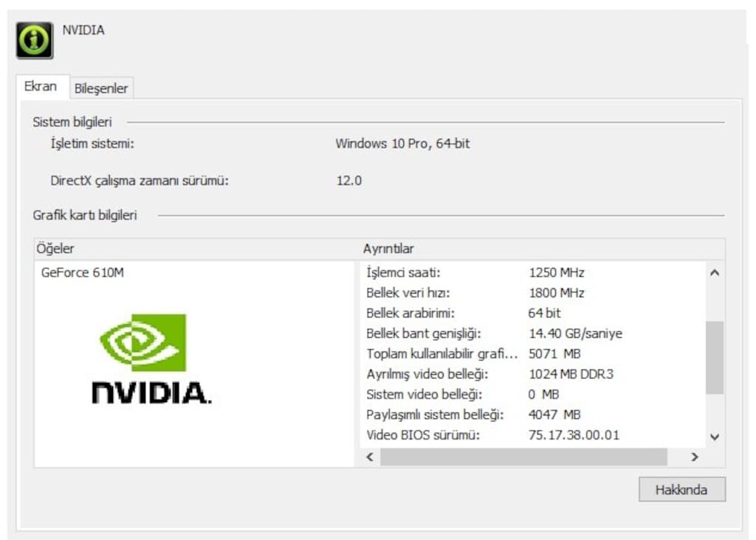Click the value 1024 MB DDR3

571,374
